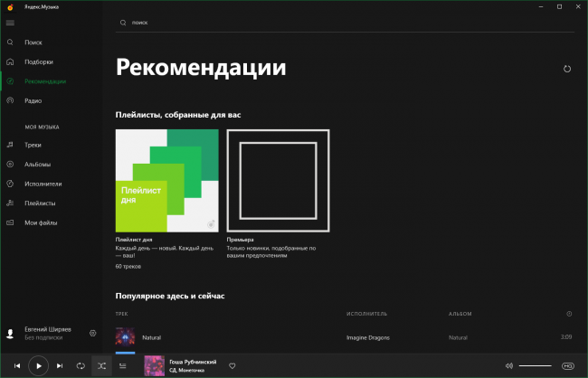Like current track with heart icon
Screen dimensions: 588x378
coord(232,366)
